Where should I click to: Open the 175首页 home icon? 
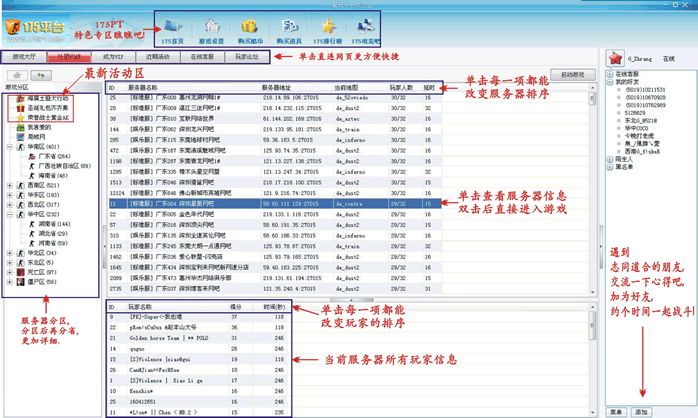172,26
